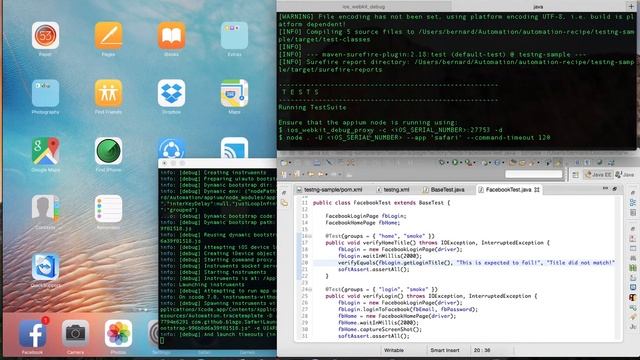Minimize the Eclipse editor area
Screen dimensions: 640x360
(605, 189)
